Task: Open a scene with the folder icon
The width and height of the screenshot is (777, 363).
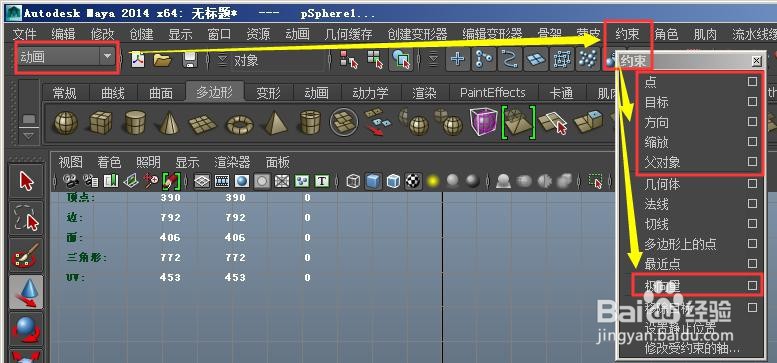Action: click(x=162, y=60)
